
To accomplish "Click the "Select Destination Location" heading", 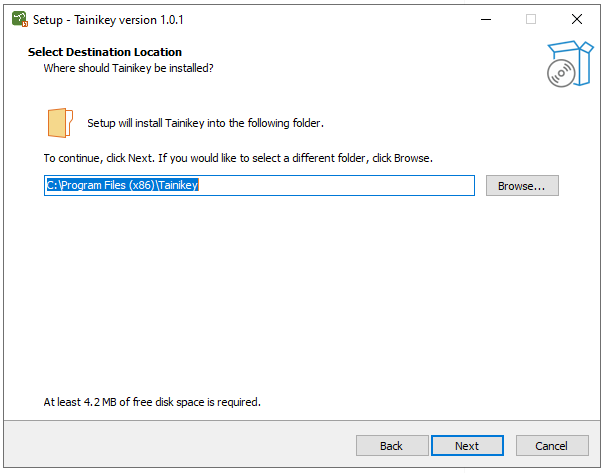I will pos(105,52).
